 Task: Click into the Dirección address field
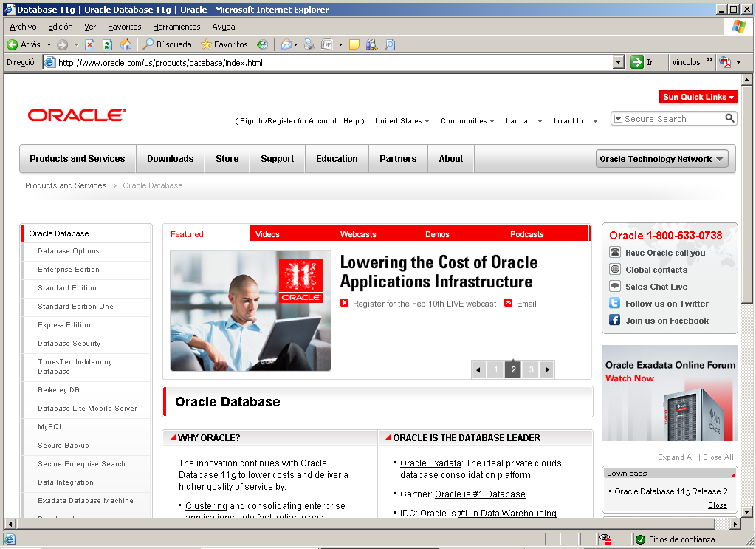(332, 63)
